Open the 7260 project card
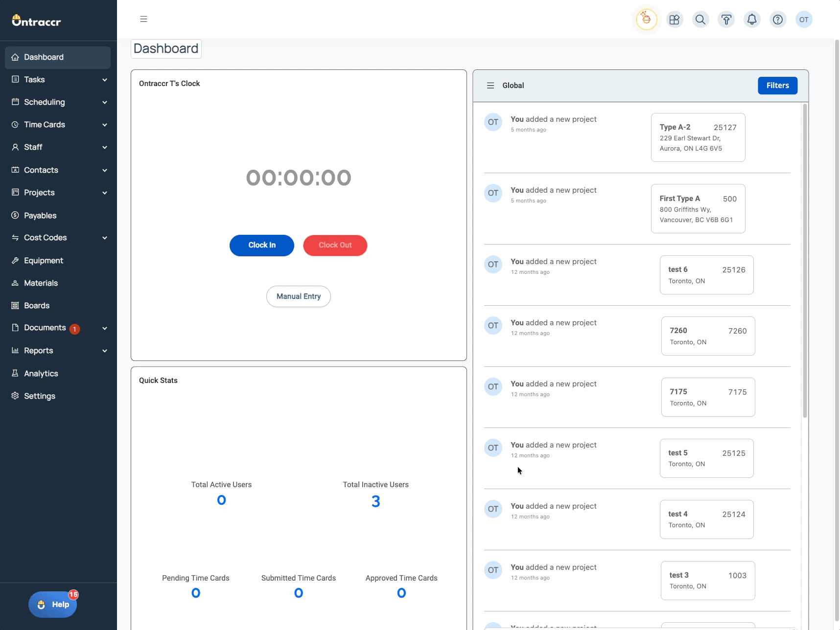 [x=708, y=336]
